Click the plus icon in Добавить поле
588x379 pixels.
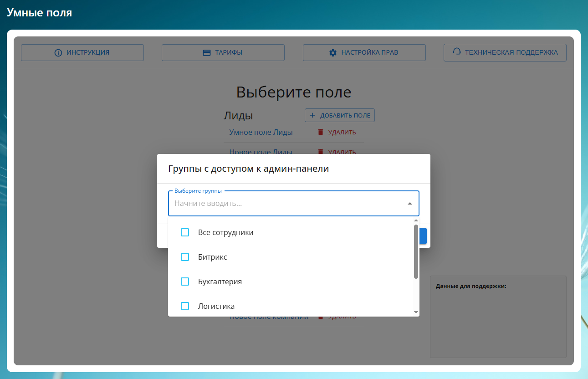pos(312,116)
